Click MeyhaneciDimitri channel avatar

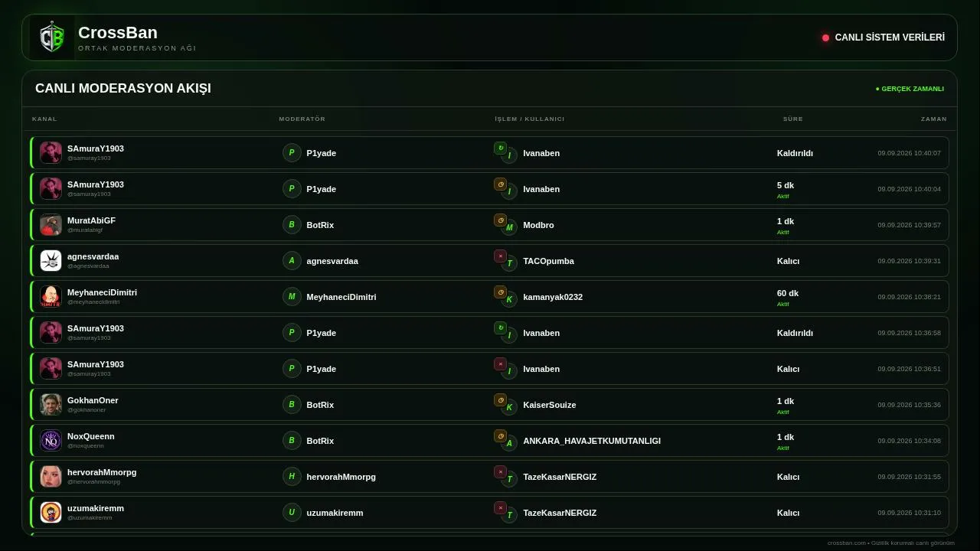pos(51,297)
